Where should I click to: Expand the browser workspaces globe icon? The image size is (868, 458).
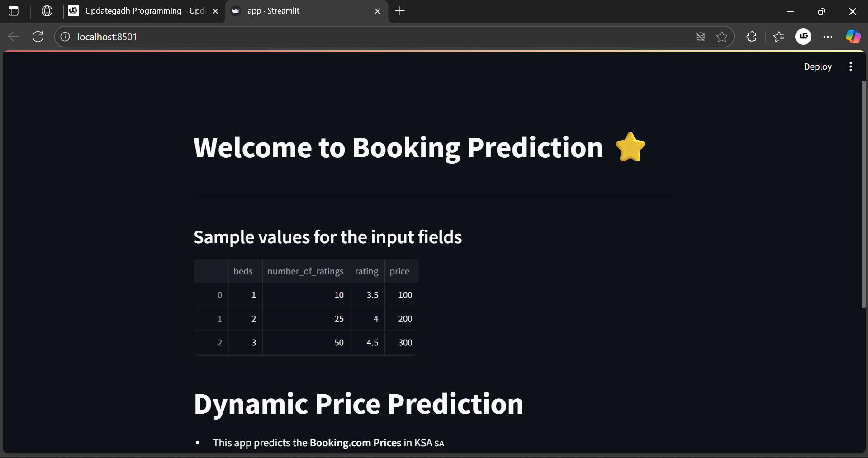click(47, 11)
